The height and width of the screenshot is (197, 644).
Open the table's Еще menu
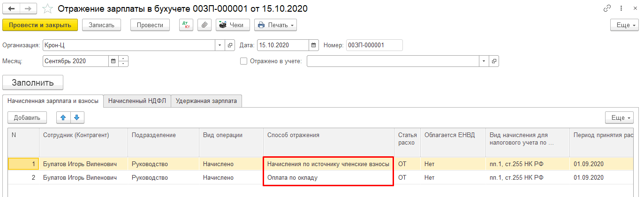point(620,117)
